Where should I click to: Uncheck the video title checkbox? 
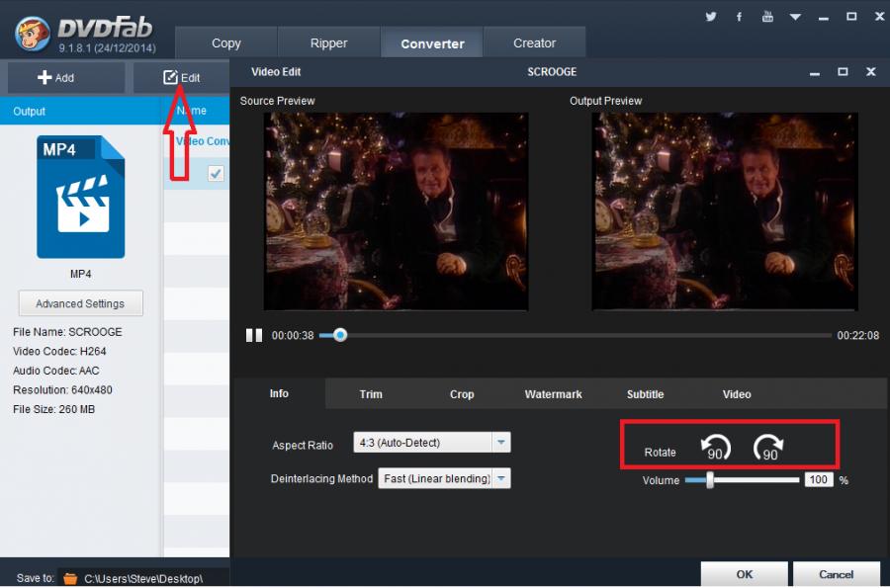click(216, 174)
